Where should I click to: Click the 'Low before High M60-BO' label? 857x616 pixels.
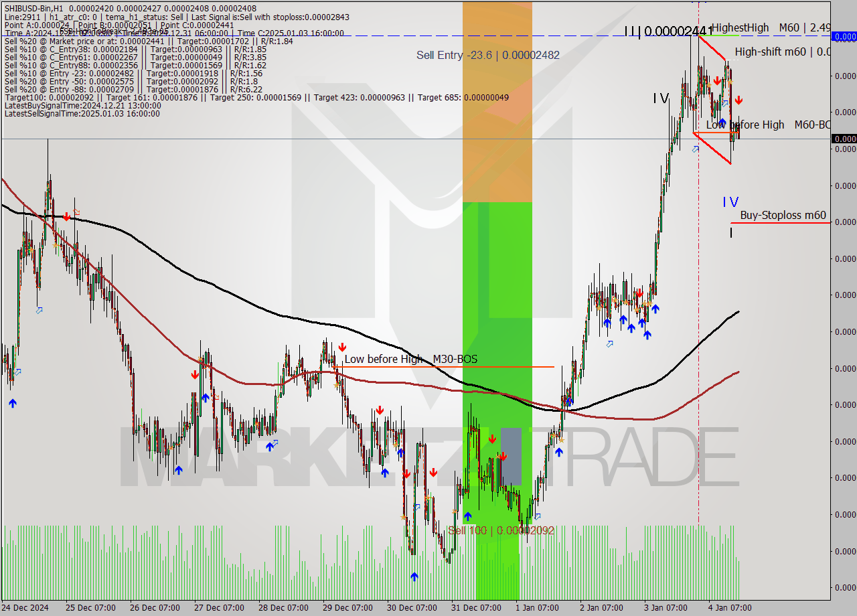(x=769, y=125)
